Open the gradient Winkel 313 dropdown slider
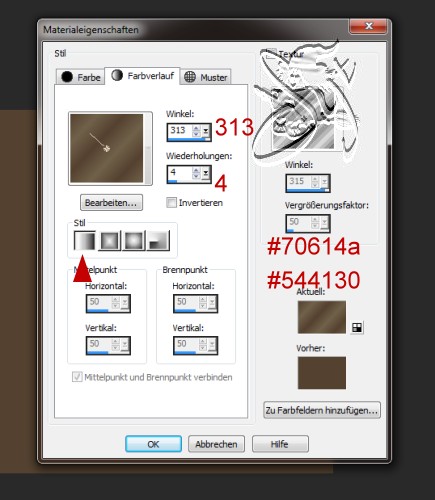Screen dimensions: 435x500 [206, 131]
